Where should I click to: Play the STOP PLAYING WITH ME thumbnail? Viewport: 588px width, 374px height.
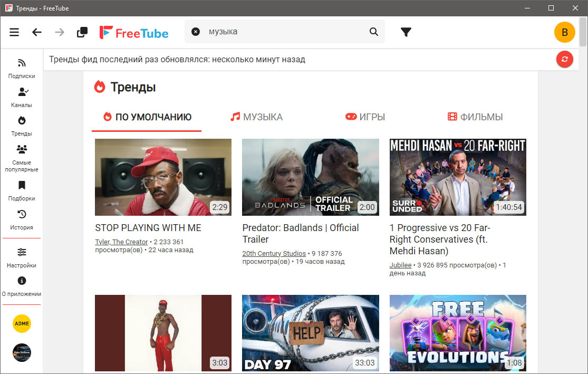tap(163, 177)
